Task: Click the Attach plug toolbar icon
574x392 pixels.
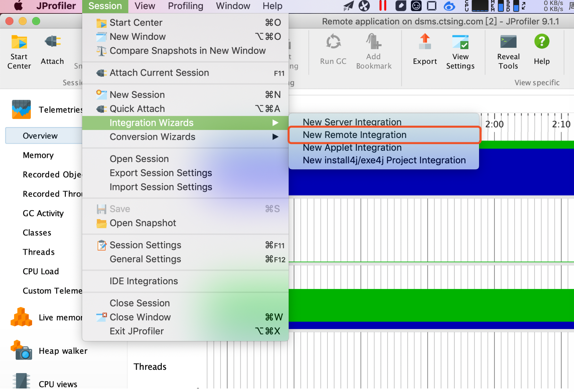Action: click(52, 42)
